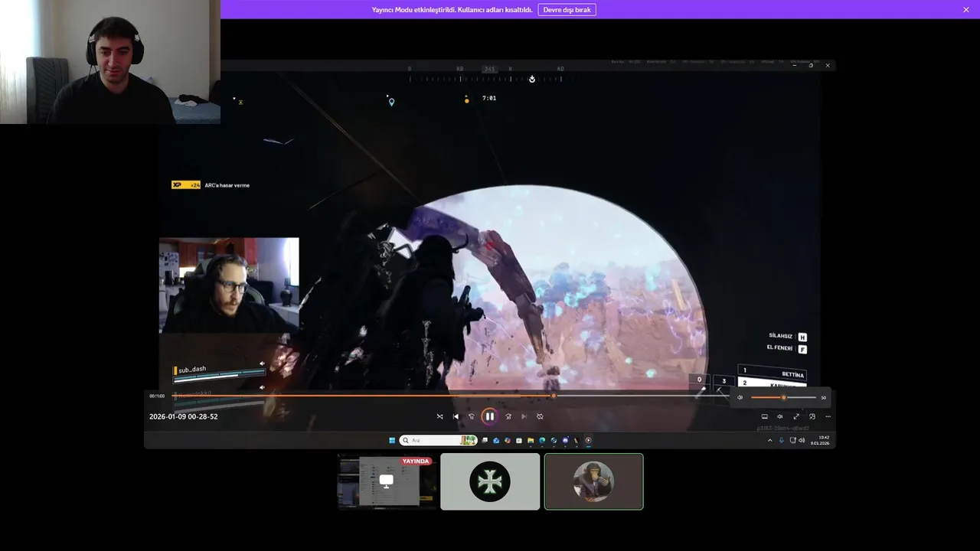Click the "7:01" timer in the video
Screen dimensions: 980x551
coord(489,98)
